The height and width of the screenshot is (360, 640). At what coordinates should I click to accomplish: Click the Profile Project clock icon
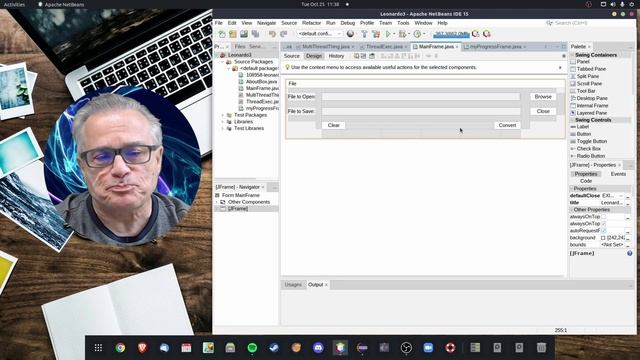coord(417,34)
